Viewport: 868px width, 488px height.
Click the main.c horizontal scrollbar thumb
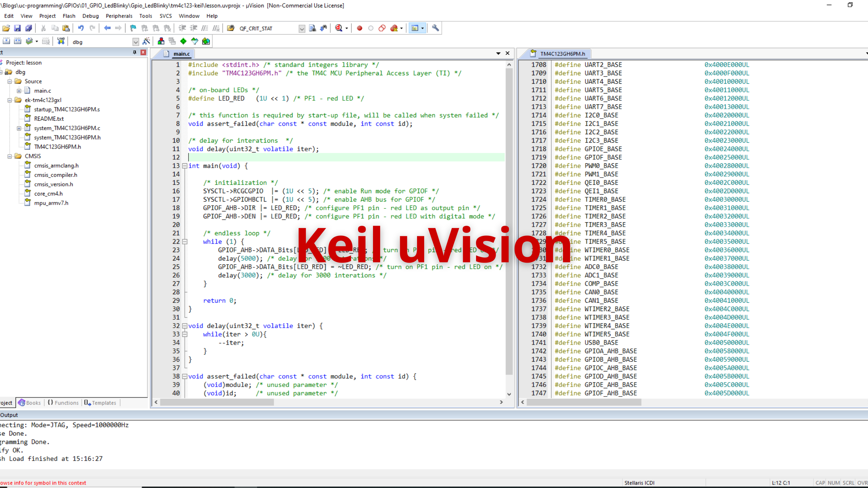[217, 402]
